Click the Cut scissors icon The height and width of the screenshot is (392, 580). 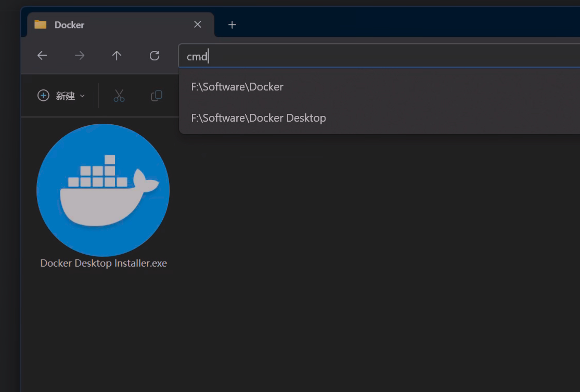coord(119,96)
